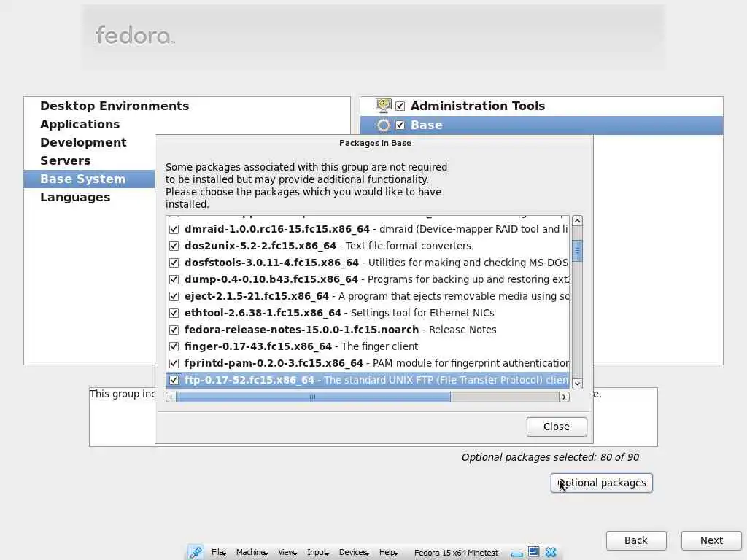Uncheck the dos2unix package checkbox
Viewport: 747px width, 560px height.
coord(174,246)
